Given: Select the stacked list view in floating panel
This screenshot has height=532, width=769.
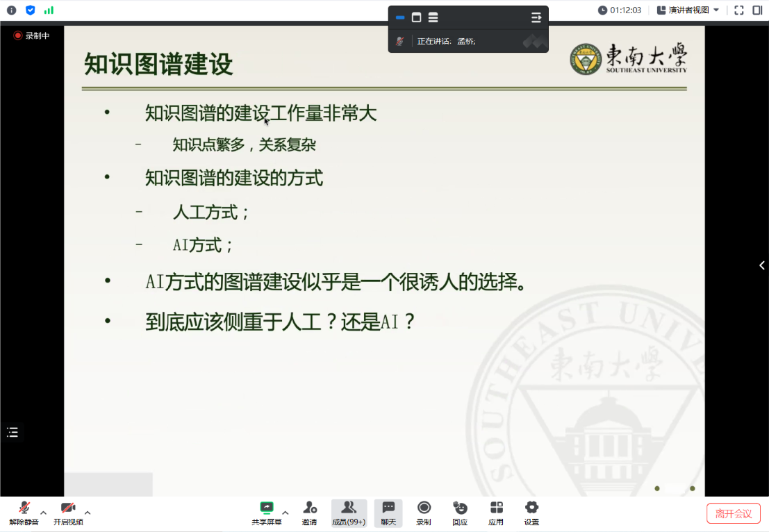Looking at the screenshot, I should tap(433, 17).
